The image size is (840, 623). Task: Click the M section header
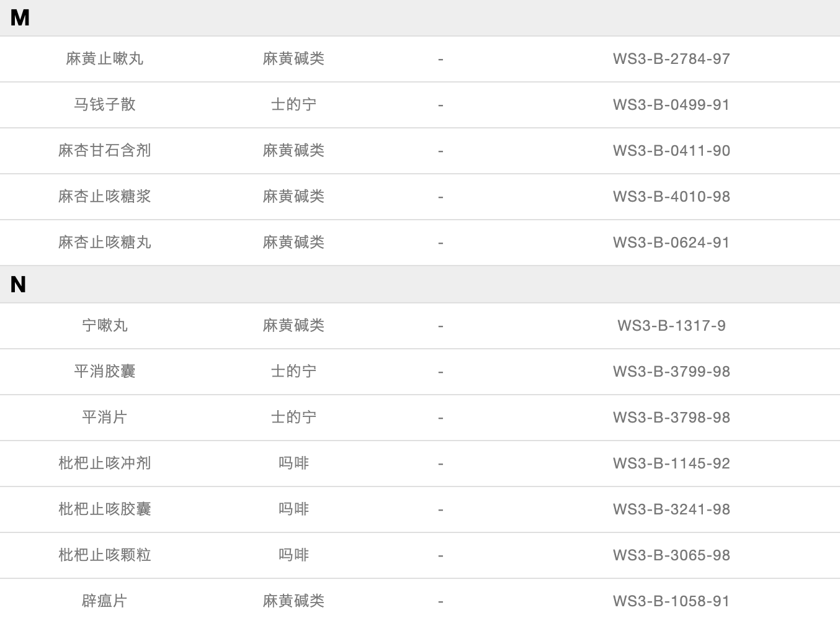click(20, 18)
